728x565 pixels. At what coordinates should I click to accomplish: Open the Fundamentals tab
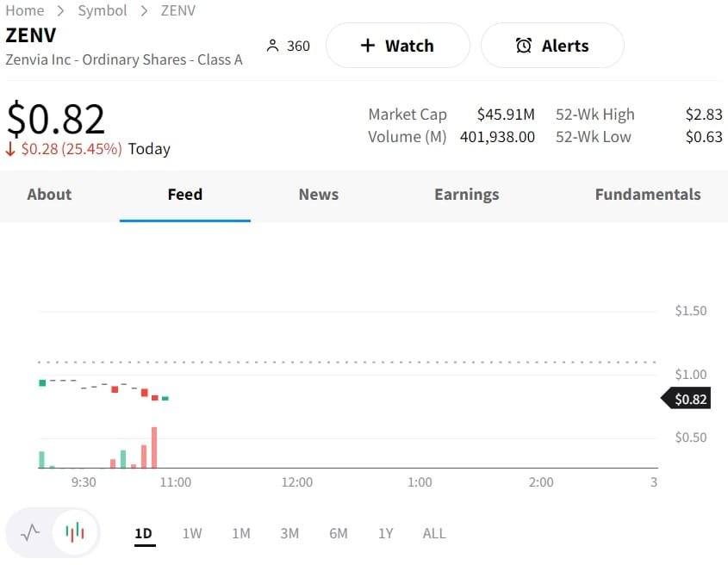[x=648, y=195]
